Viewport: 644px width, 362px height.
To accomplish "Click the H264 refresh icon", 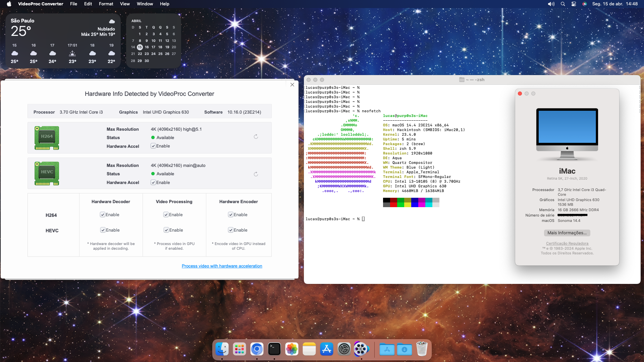I will click(256, 137).
